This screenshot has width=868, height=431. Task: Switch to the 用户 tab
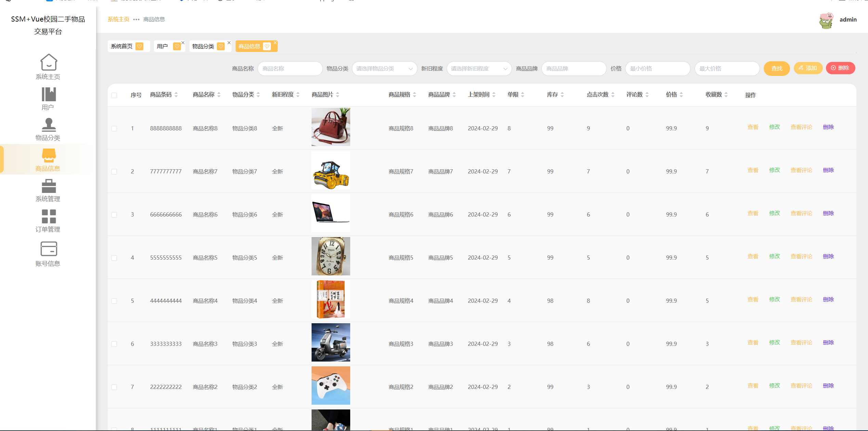tap(162, 47)
